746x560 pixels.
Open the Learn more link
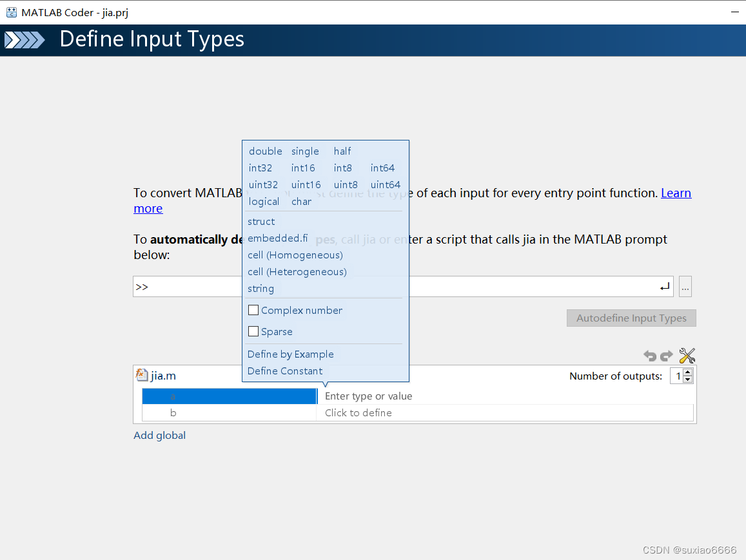click(x=676, y=193)
